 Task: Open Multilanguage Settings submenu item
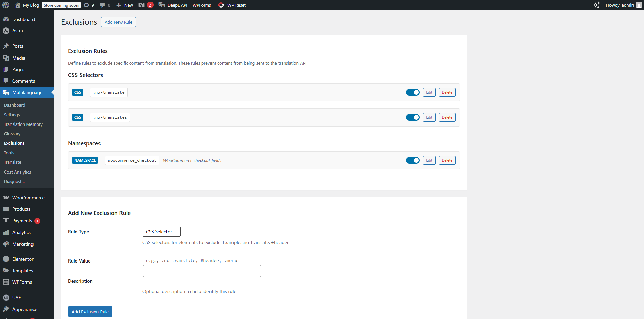click(x=12, y=115)
